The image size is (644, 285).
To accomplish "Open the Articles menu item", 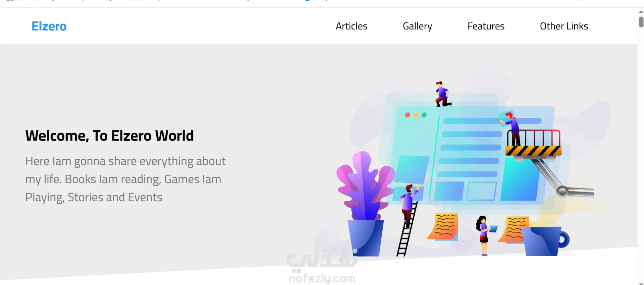I will (352, 26).
